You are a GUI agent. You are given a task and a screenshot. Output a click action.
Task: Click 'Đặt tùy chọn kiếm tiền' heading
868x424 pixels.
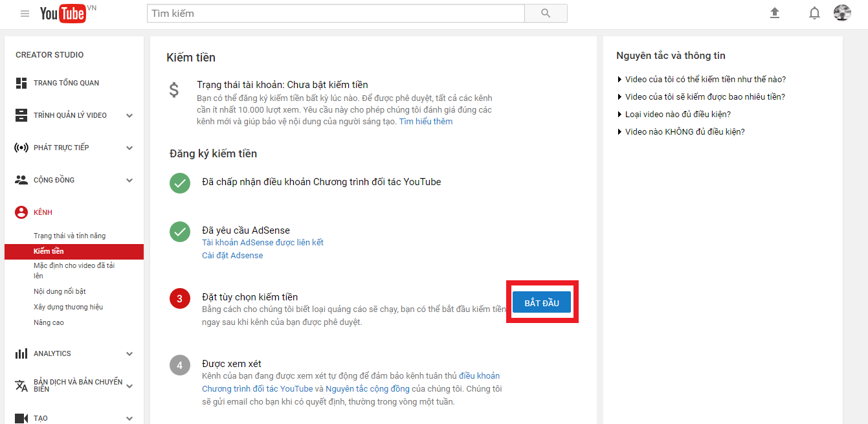tap(250, 297)
